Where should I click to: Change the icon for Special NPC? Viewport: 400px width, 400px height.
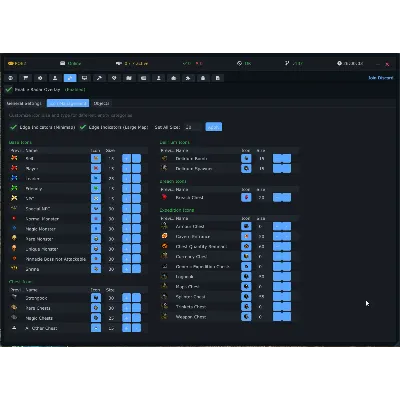[96, 208]
